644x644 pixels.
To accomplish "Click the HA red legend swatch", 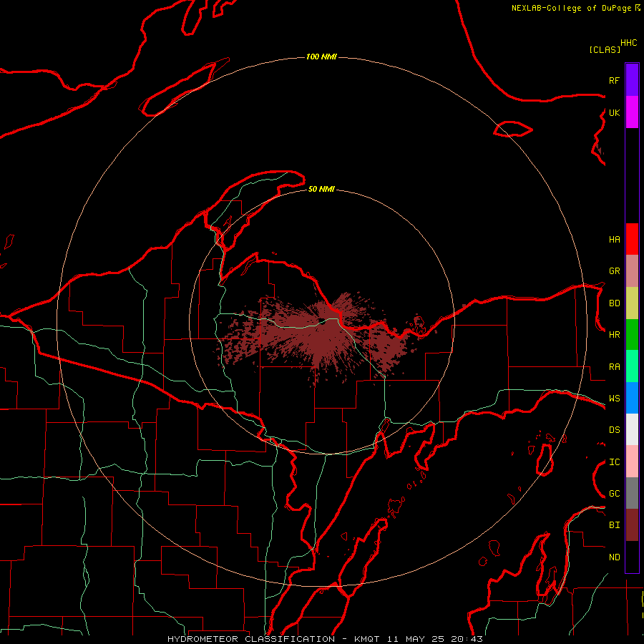I will click(x=632, y=239).
